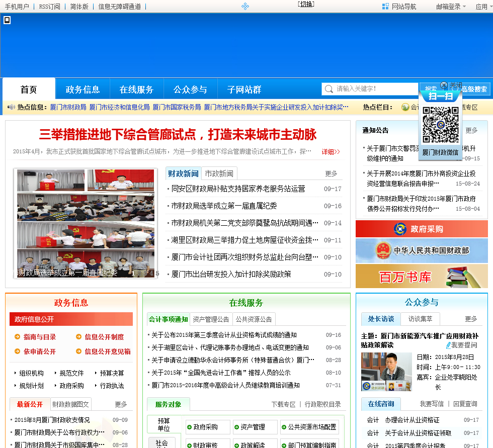The image size is (493, 448).
Task: Click the [切换] switch link
Action: pos(306,4)
